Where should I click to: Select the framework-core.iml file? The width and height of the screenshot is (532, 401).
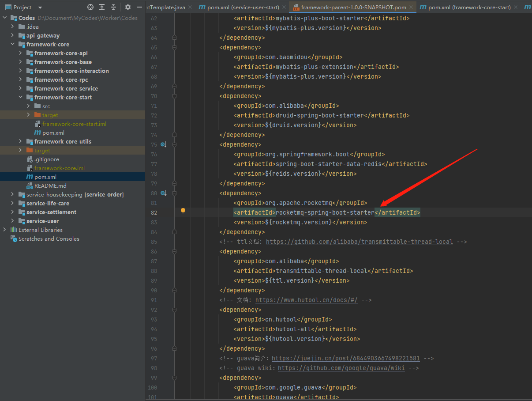point(60,168)
